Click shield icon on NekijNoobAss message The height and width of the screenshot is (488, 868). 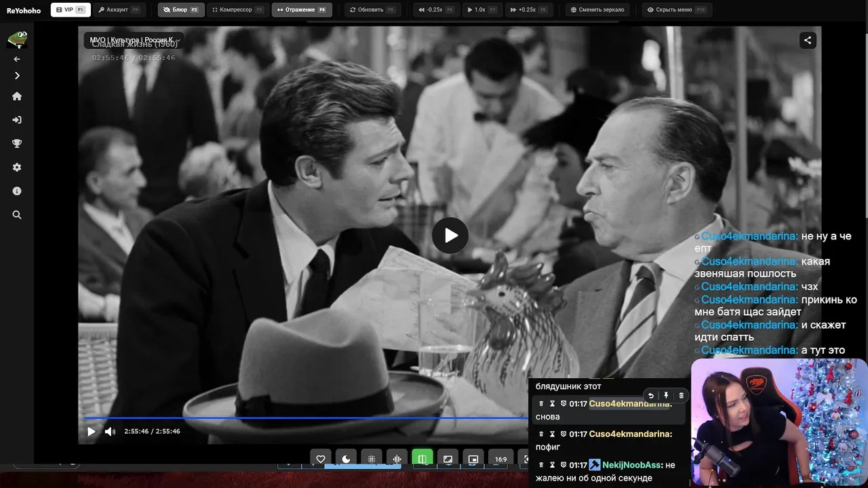564,465
